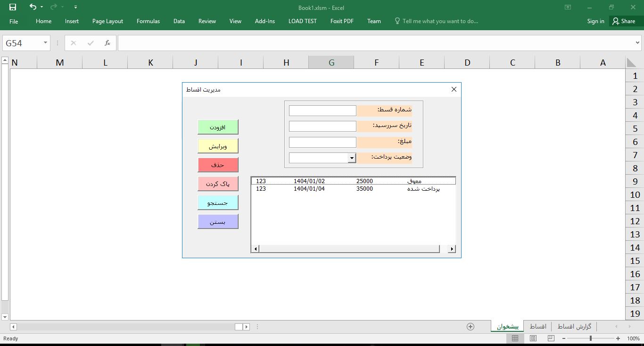
Task: Switch to Page Layout view icon
Action: coord(533,338)
